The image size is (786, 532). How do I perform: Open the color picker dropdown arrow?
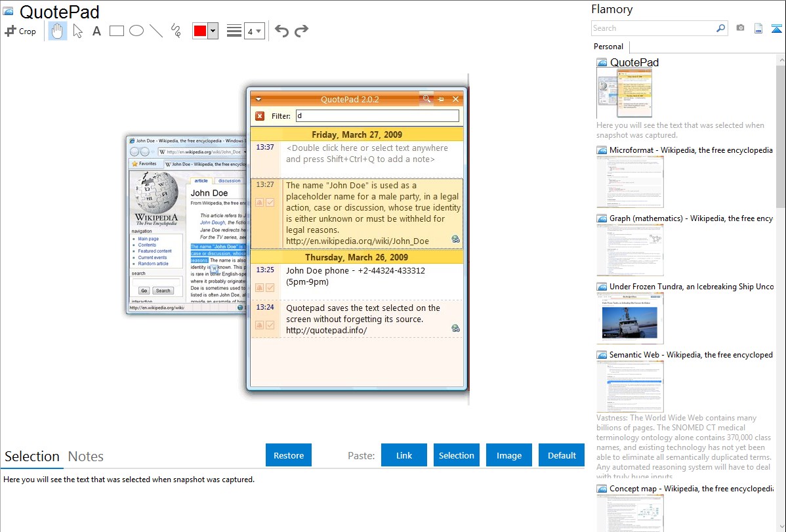213,31
